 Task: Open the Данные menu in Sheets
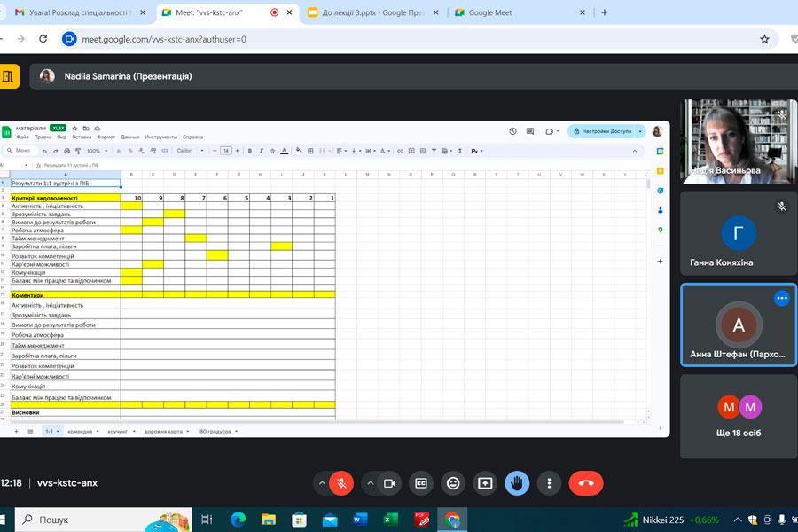pos(129,137)
